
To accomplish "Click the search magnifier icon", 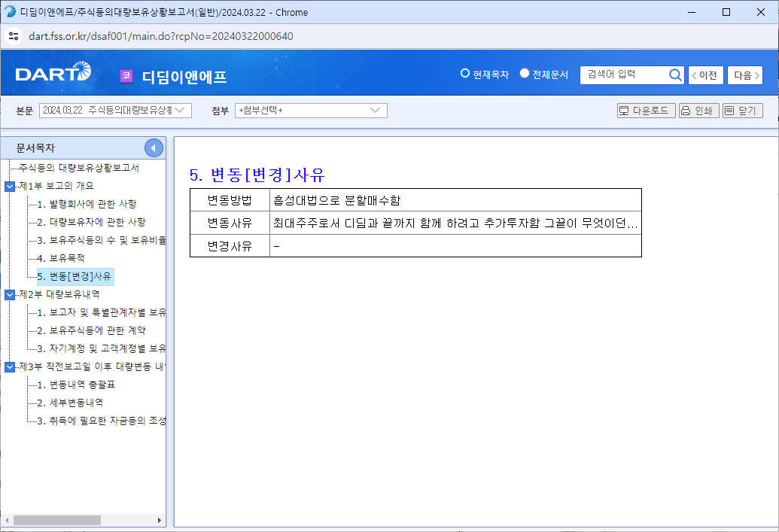I will click(674, 75).
